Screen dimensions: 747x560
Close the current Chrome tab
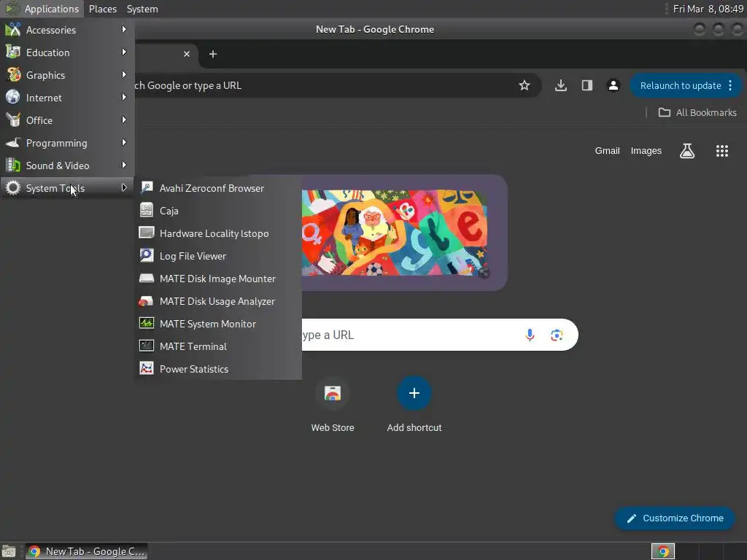(x=187, y=54)
